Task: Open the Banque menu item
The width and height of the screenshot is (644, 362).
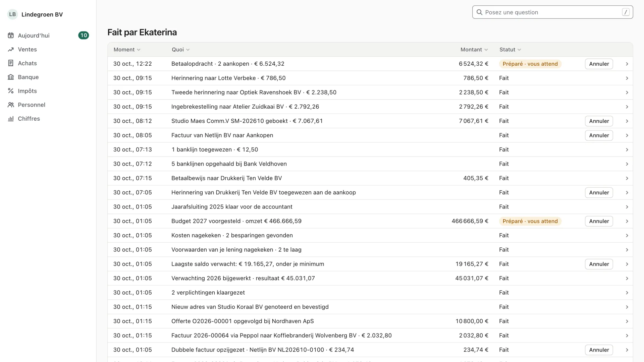Action: (48, 77)
